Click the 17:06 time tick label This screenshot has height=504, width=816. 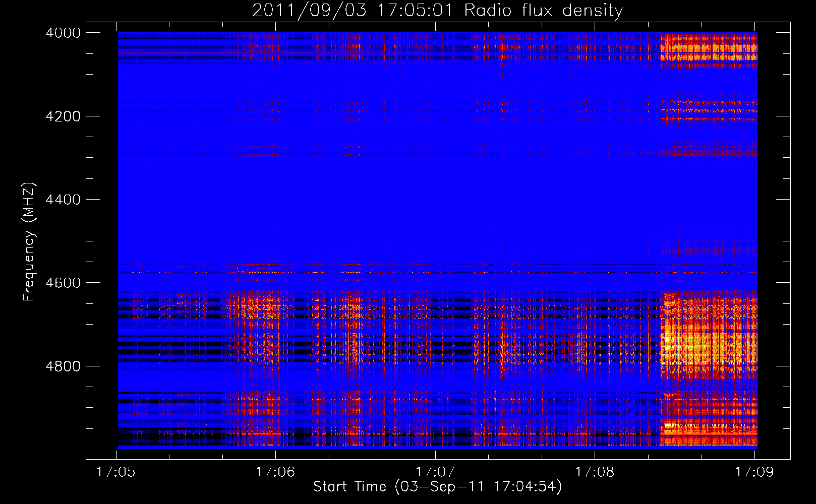tap(275, 472)
